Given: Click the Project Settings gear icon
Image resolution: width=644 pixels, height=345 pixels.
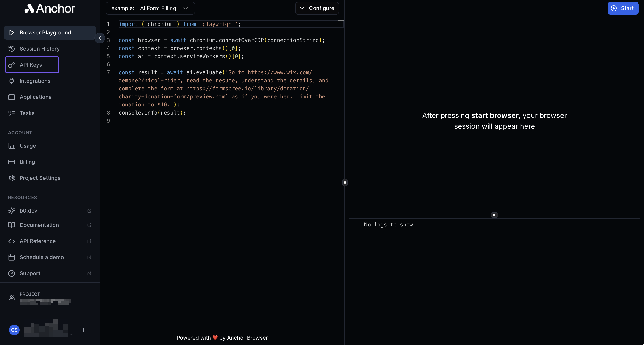Looking at the screenshot, I should (x=11, y=178).
